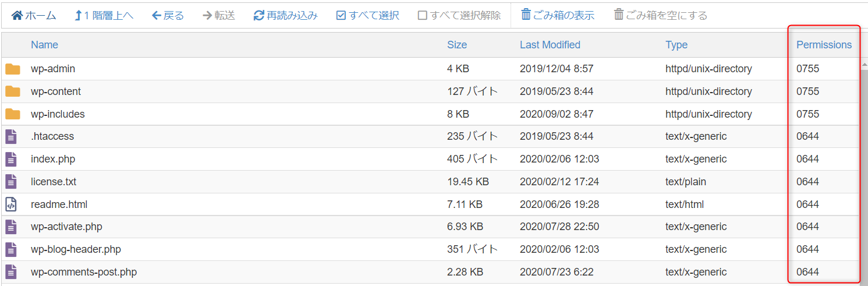The image size is (868, 286).
Task: Click the back arrow (戻る)
Action: pyautogui.click(x=157, y=15)
